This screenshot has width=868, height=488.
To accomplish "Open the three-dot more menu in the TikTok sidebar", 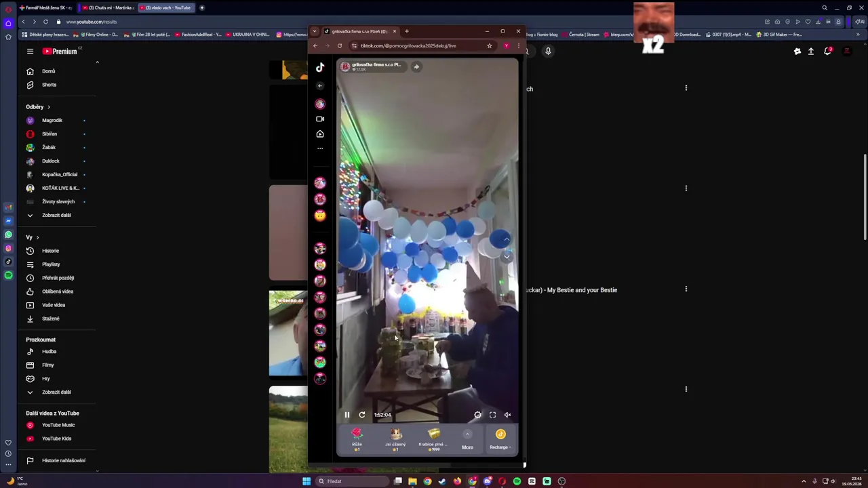I will click(320, 148).
